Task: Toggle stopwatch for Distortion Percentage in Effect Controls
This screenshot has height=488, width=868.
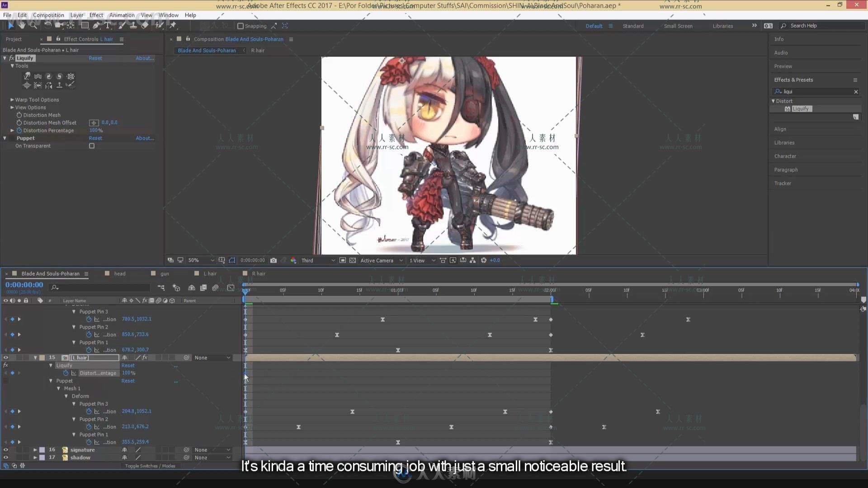Action: [19, 131]
